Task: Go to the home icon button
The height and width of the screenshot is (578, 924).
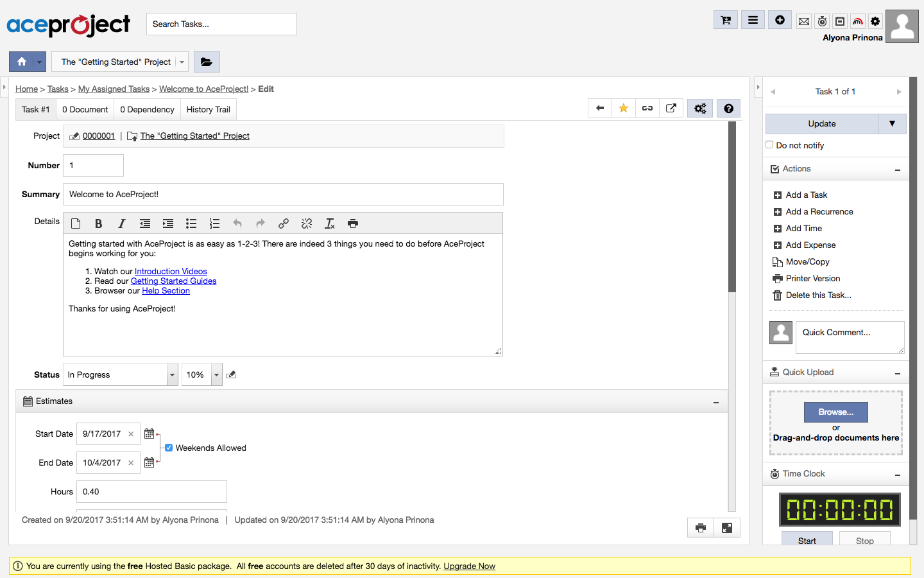Action: [x=21, y=62]
